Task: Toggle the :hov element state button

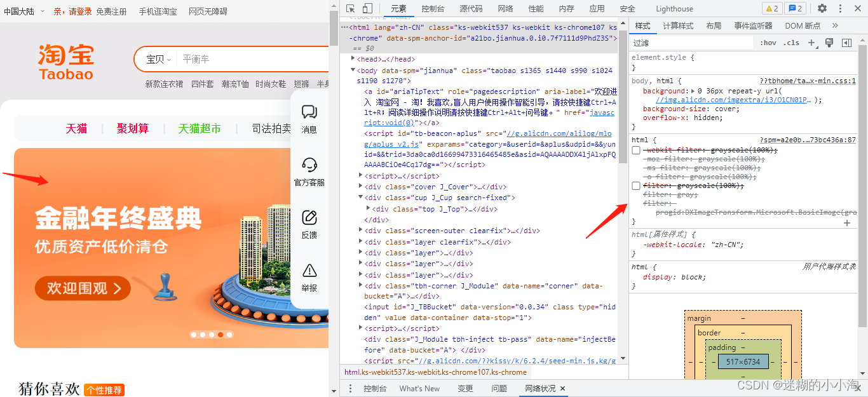Action: (768, 43)
